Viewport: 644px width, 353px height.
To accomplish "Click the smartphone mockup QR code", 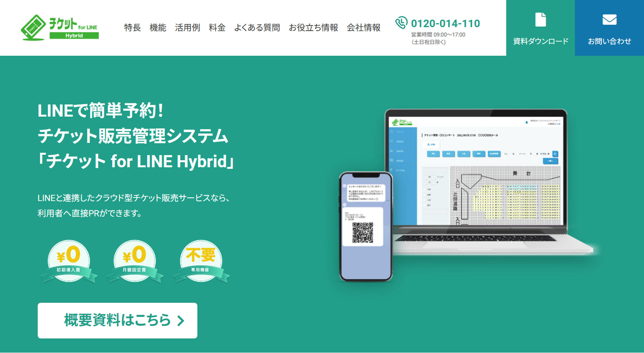I will click(x=362, y=233).
